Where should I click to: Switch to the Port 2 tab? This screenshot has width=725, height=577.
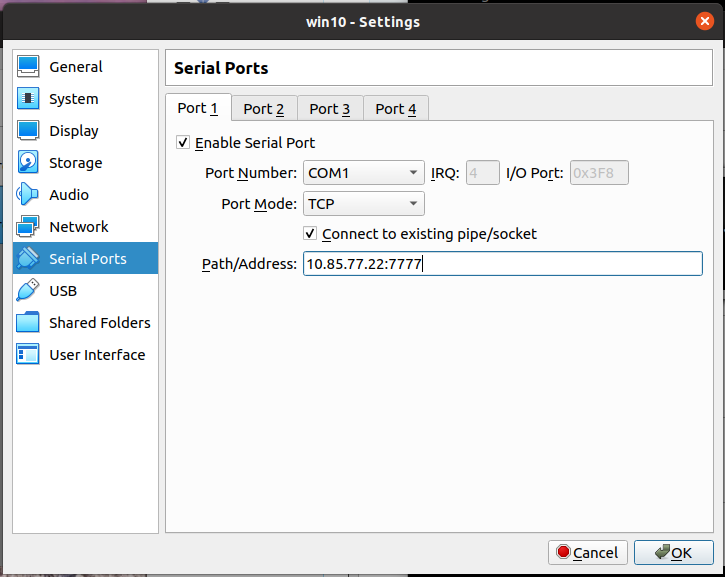(264, 109)
